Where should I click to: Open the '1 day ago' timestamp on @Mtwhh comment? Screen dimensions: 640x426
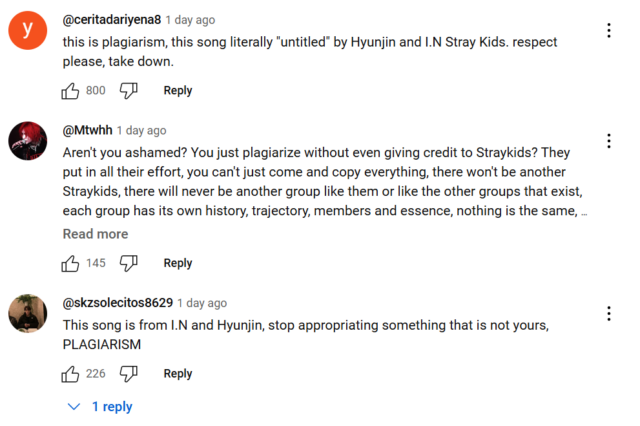tap(142, 131)
